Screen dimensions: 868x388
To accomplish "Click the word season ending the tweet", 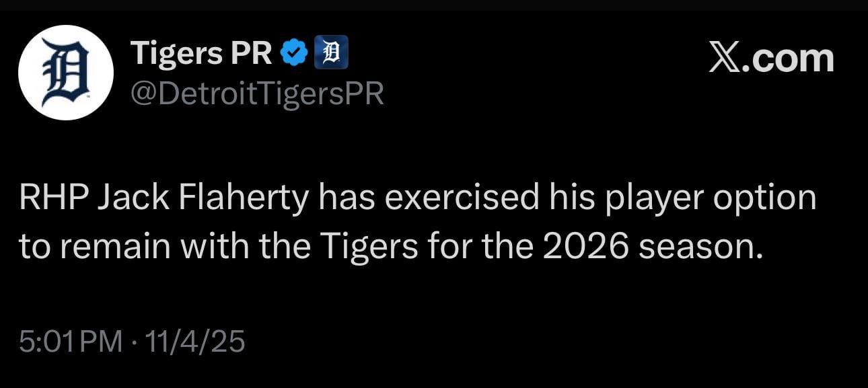I will (700, 244).
